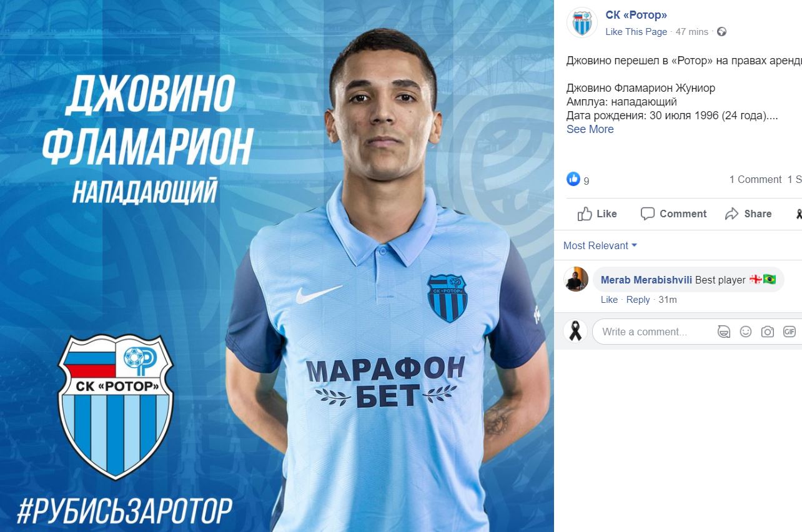Click the public audience globe icon
This screenshot has width=802, height=532.
722,32
